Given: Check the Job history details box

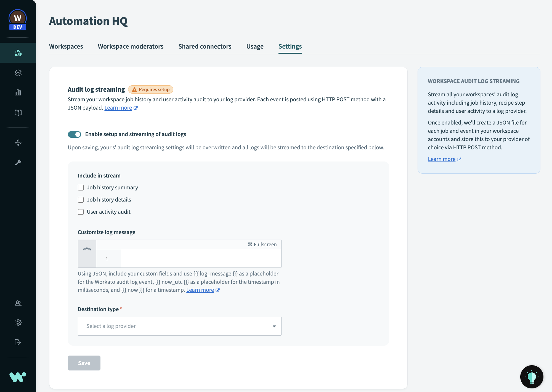Looking at the screenshot, I should pyautogui.click(x=81, y=200).
